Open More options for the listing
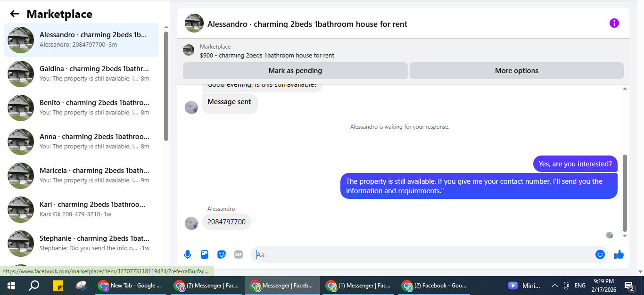The height and width of the screenshot is (295, 644). click(517, 71)
